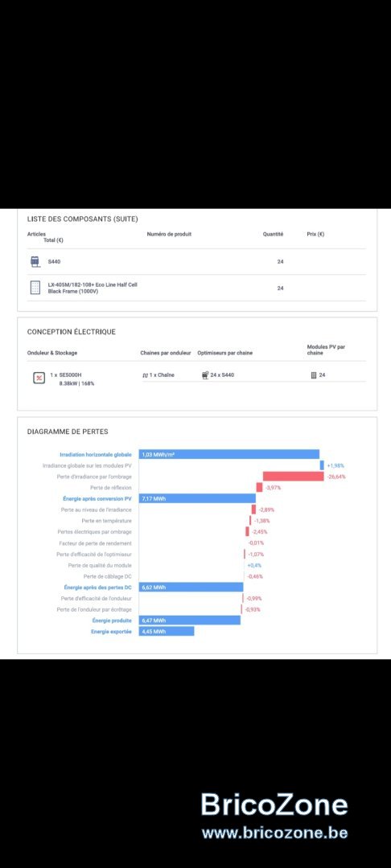Click the 'Irradiation horizontale globale' label
Image resolution: width=391 pixels, height=868 pixels.
[96, 454]
